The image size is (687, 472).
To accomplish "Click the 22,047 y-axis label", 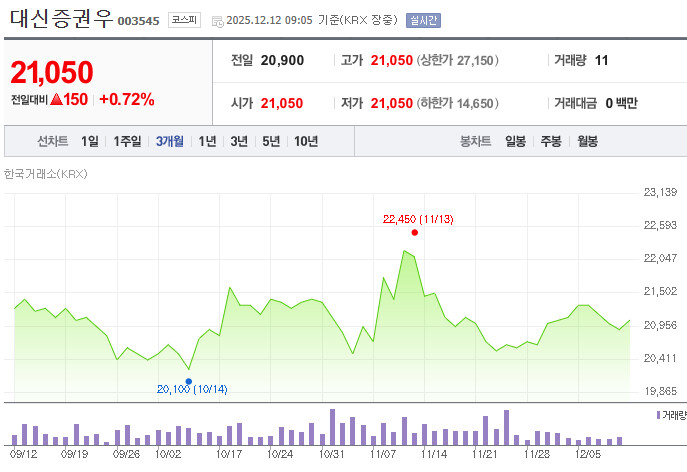I will coord(660,259).
